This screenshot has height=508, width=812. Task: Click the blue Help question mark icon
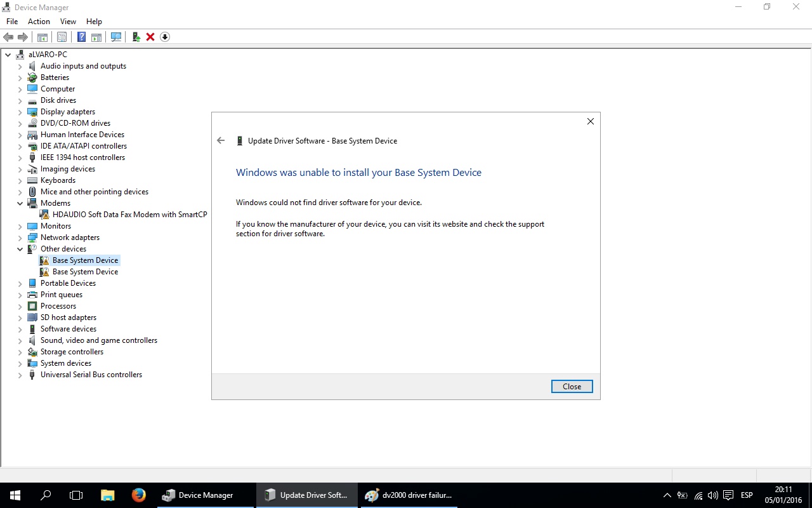[x=81, y=37]
